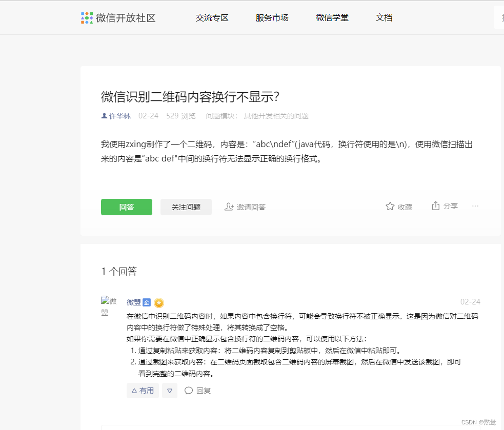504x430 pixels.
Task: Click the sentence 如果你需要在微信中正确显示
Action: pos(247,339)
